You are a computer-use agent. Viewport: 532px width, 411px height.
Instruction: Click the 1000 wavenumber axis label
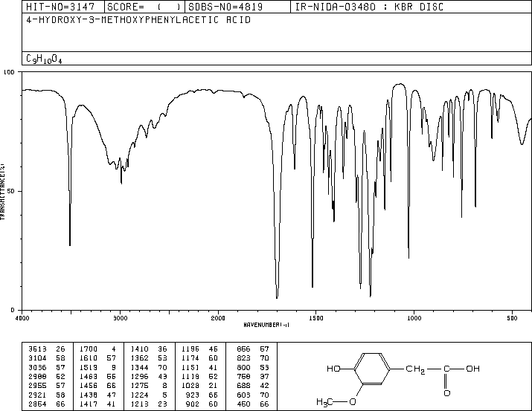(414, 318)
